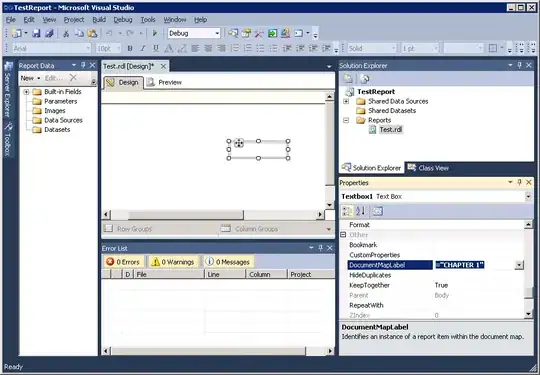Click the Paste clipboard icon

(x=92, y=33)
